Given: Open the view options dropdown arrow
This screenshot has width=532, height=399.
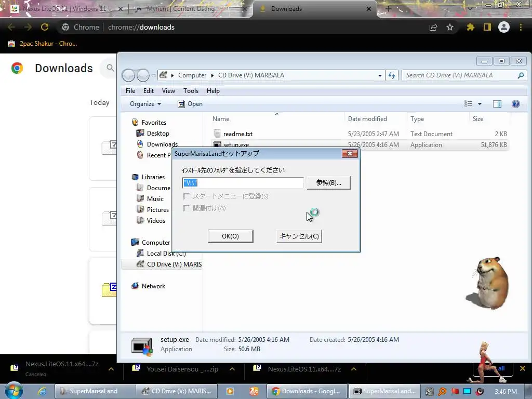Looking at the screenshot, I should tap(480, 104).
